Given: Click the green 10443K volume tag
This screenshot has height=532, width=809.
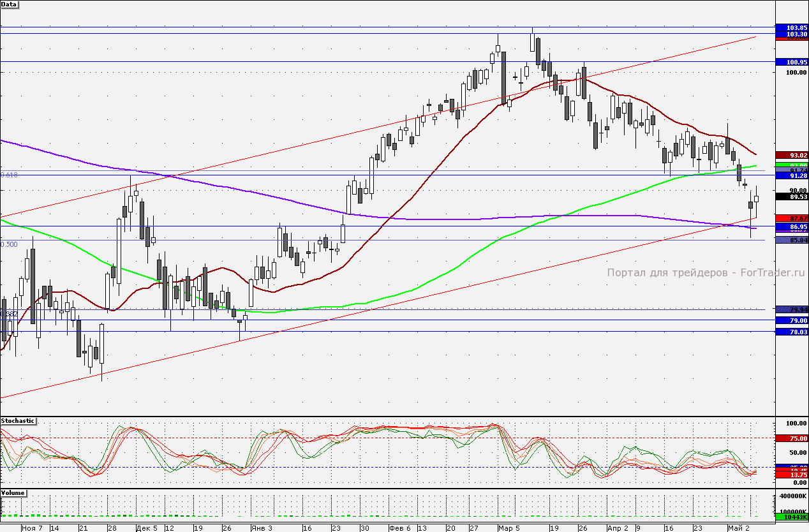Looking at the screenshot, I should [x=791, y=516].
